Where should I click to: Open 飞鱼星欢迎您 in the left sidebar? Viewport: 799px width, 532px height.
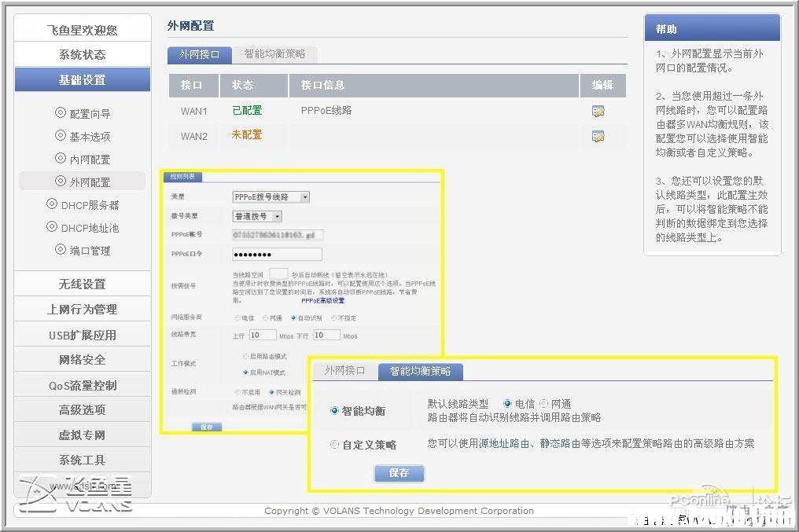83,30
